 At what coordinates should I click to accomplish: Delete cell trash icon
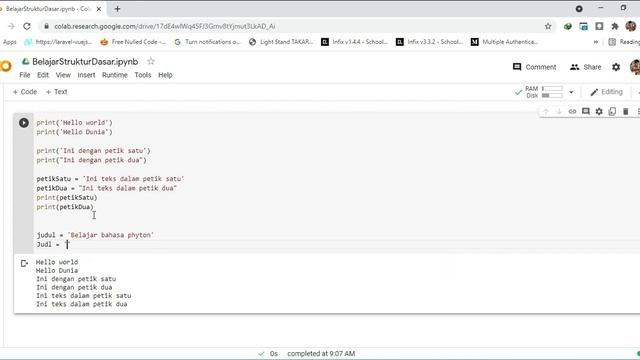(x=625, y=111)
